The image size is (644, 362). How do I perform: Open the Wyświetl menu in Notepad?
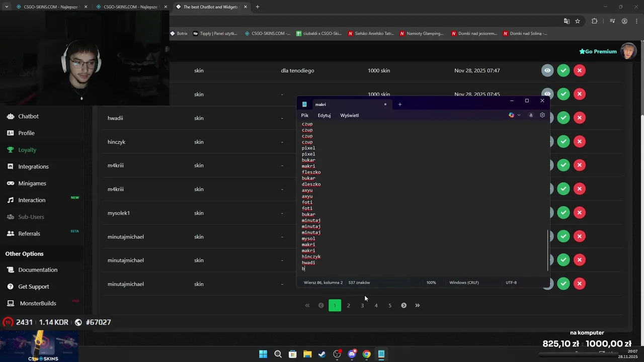point(350,115)
